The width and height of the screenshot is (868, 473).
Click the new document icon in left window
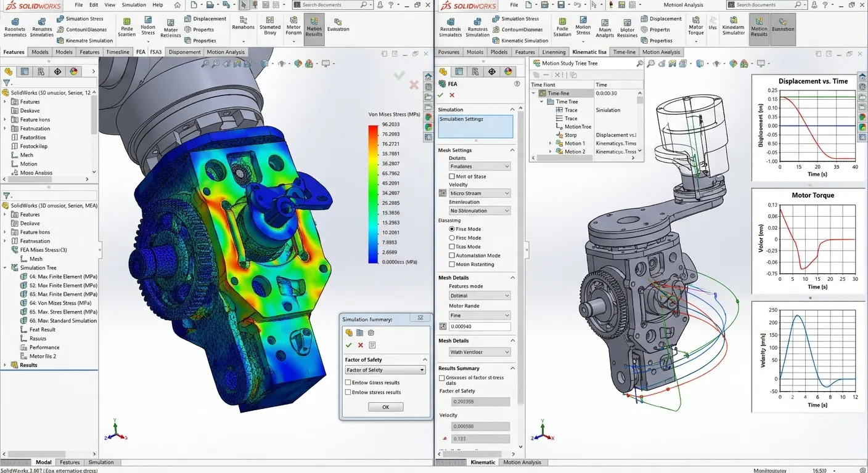pyautogui.click(x=194, y=5)
